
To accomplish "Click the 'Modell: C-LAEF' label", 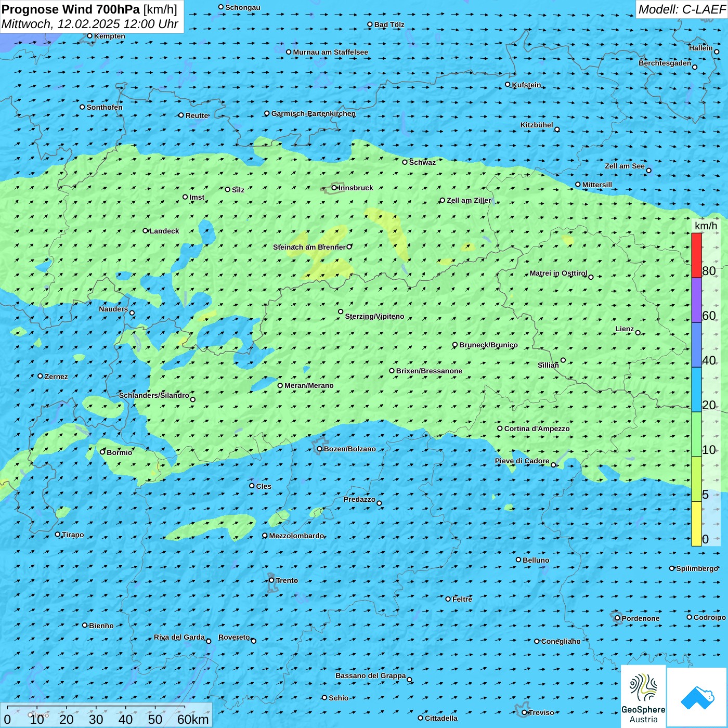I will click(681, 9).
